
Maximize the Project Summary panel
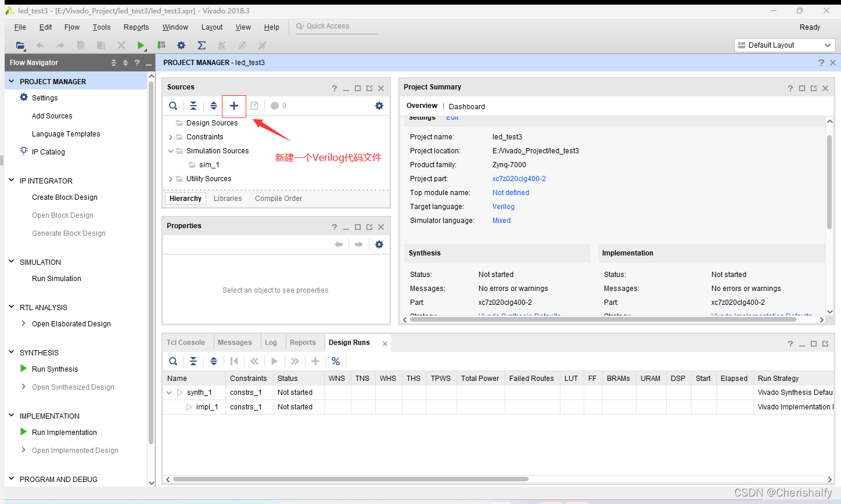pos(802,88)
